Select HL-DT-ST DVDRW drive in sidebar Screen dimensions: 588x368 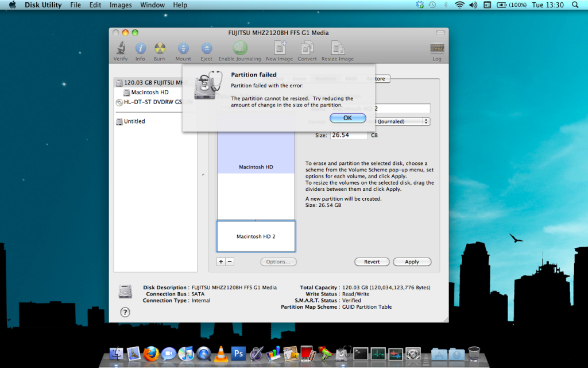(149, 102)
